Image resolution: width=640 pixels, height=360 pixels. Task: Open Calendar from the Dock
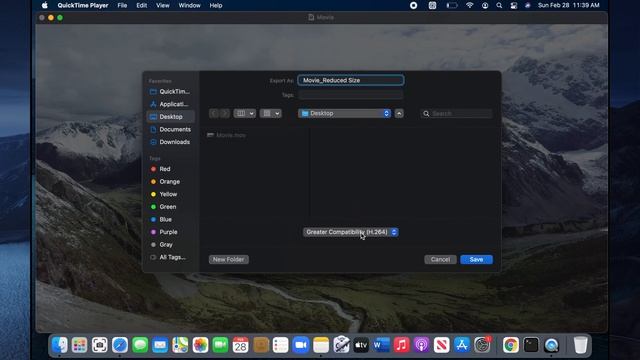(x=240, y=345)
